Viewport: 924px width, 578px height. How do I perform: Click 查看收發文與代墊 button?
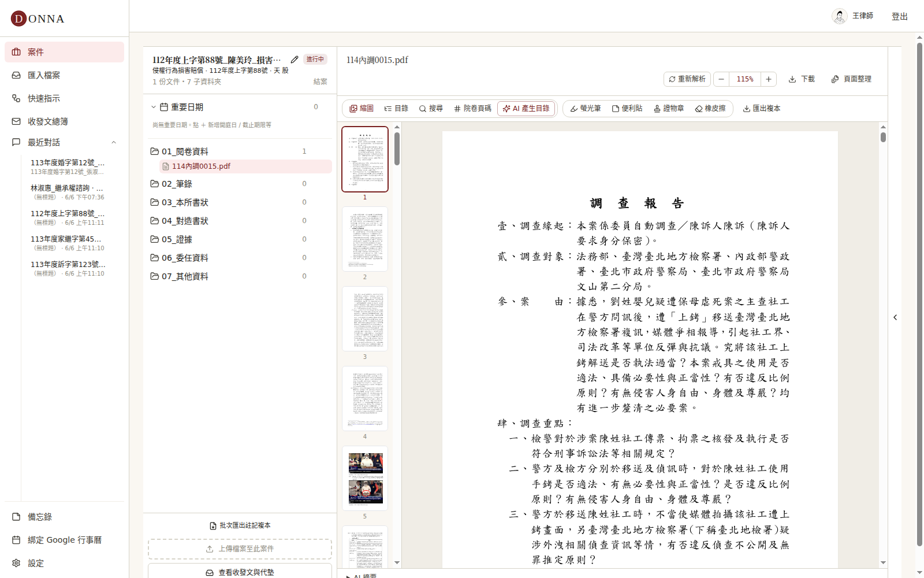[x=240, y=572]
